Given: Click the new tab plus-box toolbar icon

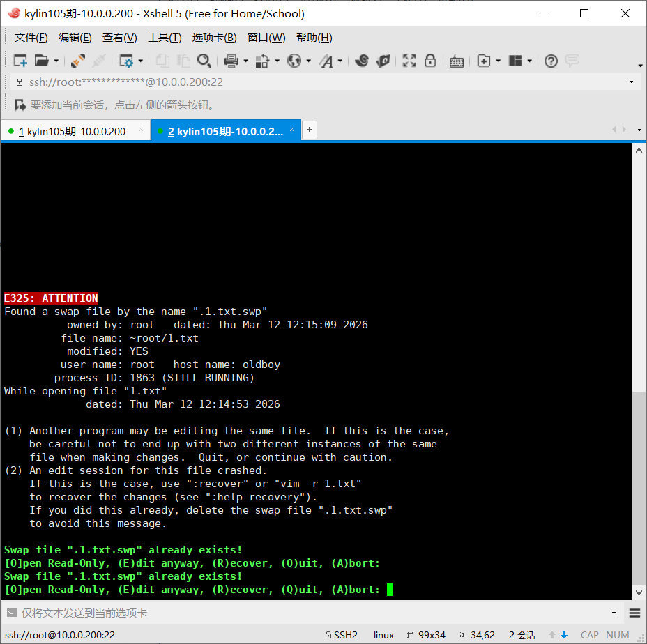Looking at the screenshot, I should coord(484,61).
